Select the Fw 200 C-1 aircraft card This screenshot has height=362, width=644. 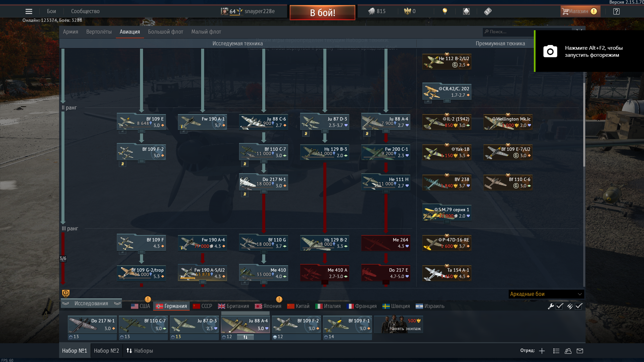click(x=386, y=152)
